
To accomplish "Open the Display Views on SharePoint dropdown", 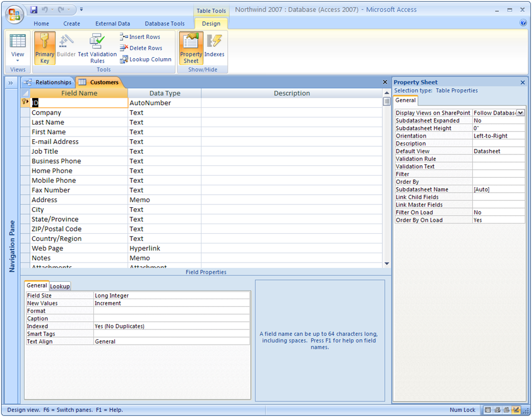I will click(x=521, y=113).
